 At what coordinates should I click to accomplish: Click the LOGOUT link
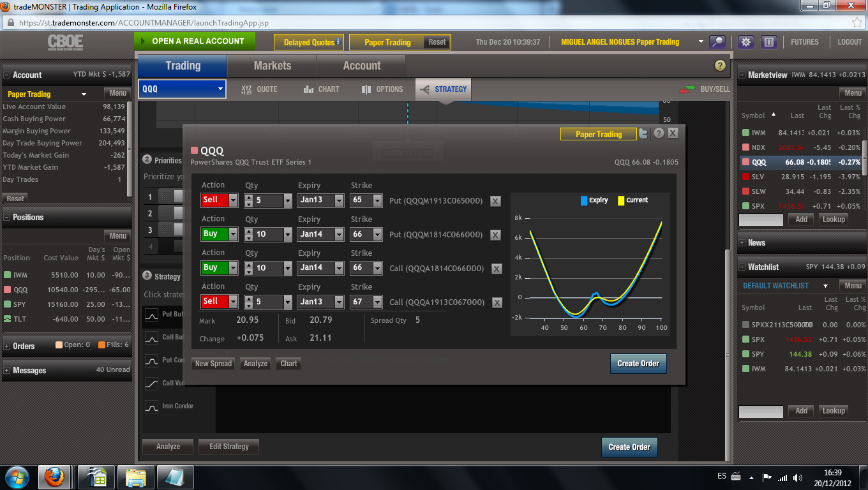849,42
